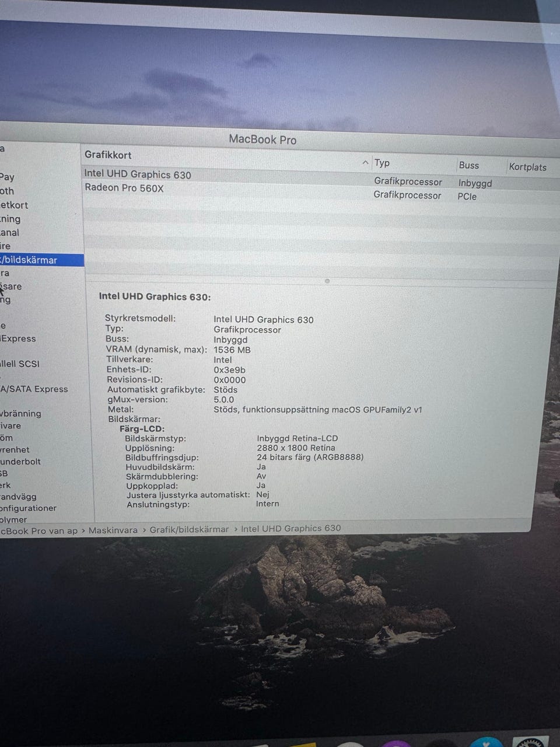Open the sidebar item ending in 'etkort'
The height and width of the screenshot is (747, 560).
click(x=14, y=205)
